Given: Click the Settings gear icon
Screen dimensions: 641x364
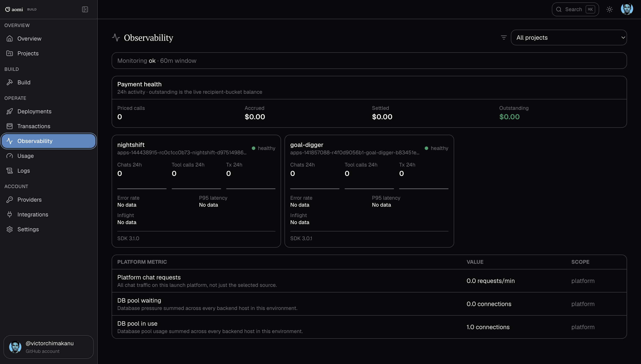Looking at the screenshot, I should [10, 229].
